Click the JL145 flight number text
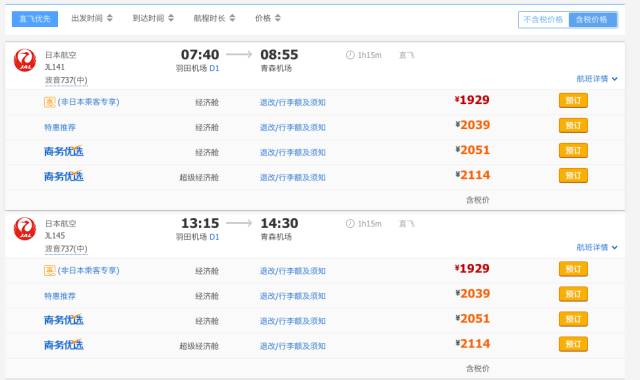Viewport: 640px width, 380px height. pos(55,236)
